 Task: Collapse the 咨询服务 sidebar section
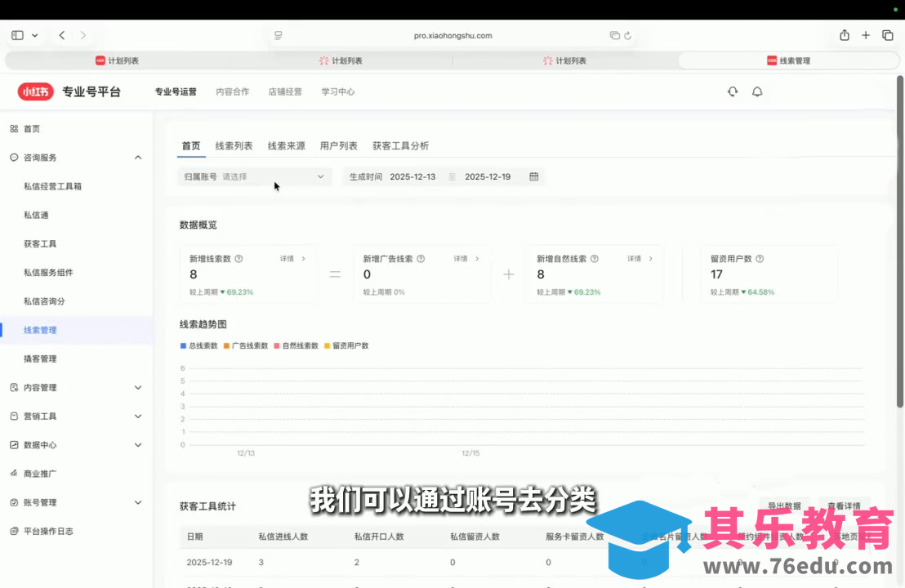[137, 157]
